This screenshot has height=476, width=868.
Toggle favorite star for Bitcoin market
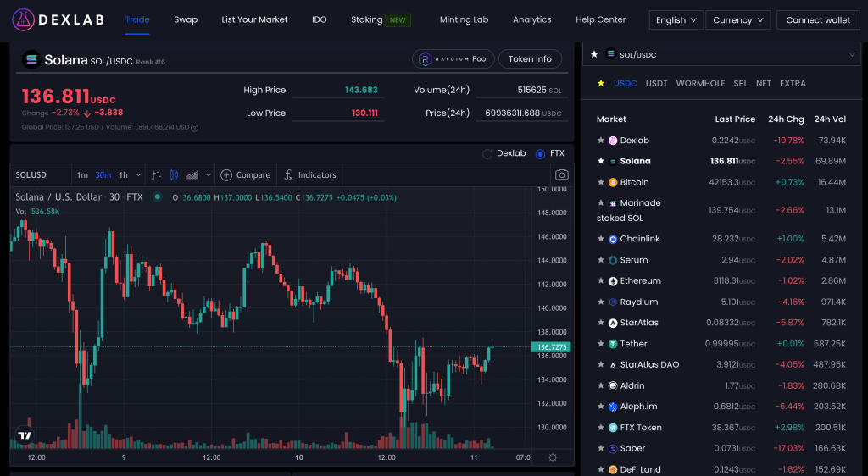[x=601, y=182]
